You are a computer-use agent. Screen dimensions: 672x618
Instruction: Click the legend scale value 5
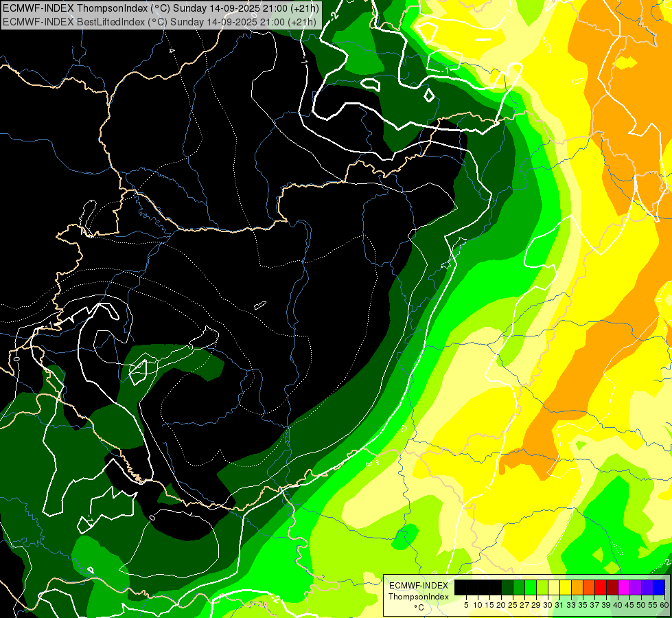466,605
